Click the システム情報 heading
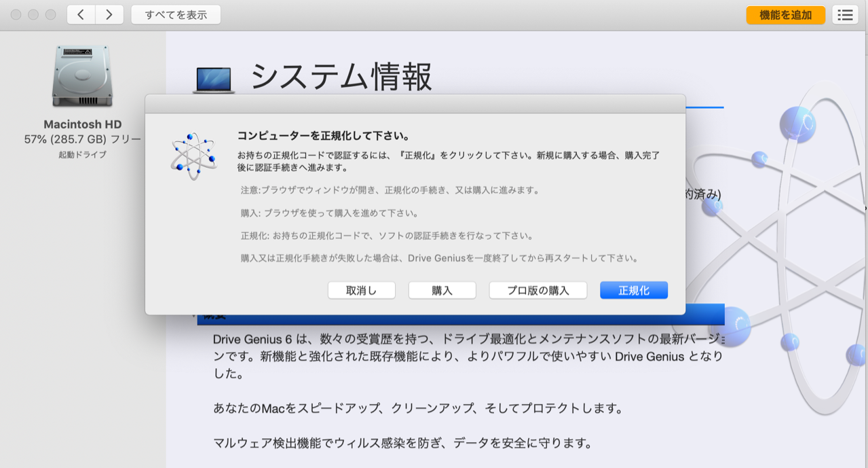The image size is (868, 468). (341, 77)
